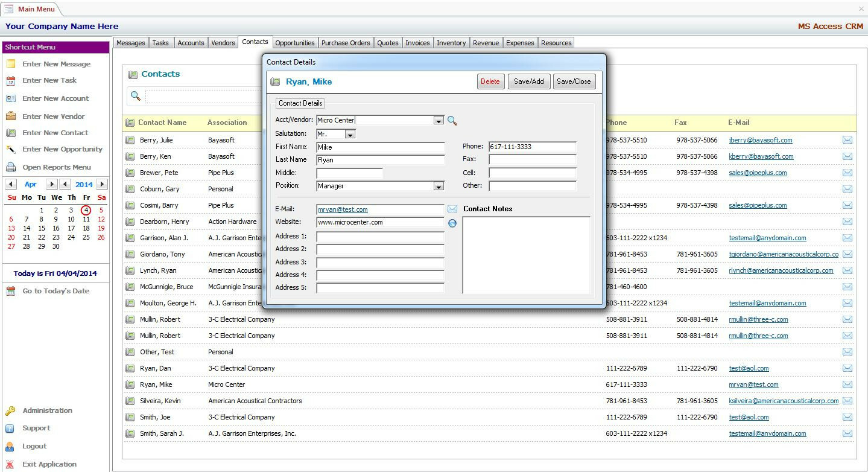
Task: Click the Enter New Account icon
Action: pyautogui.click(x=11, y=98)
